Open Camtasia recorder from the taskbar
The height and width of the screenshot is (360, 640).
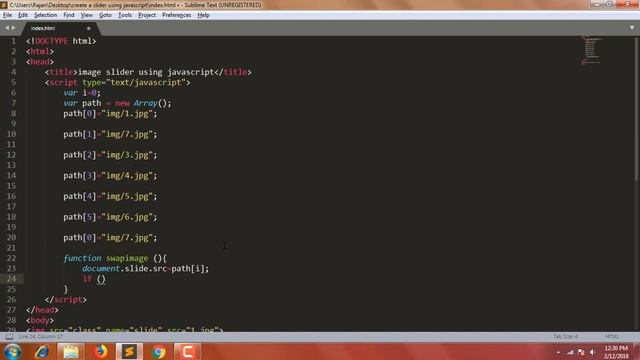pyautogui.click(x=187, y=351)
